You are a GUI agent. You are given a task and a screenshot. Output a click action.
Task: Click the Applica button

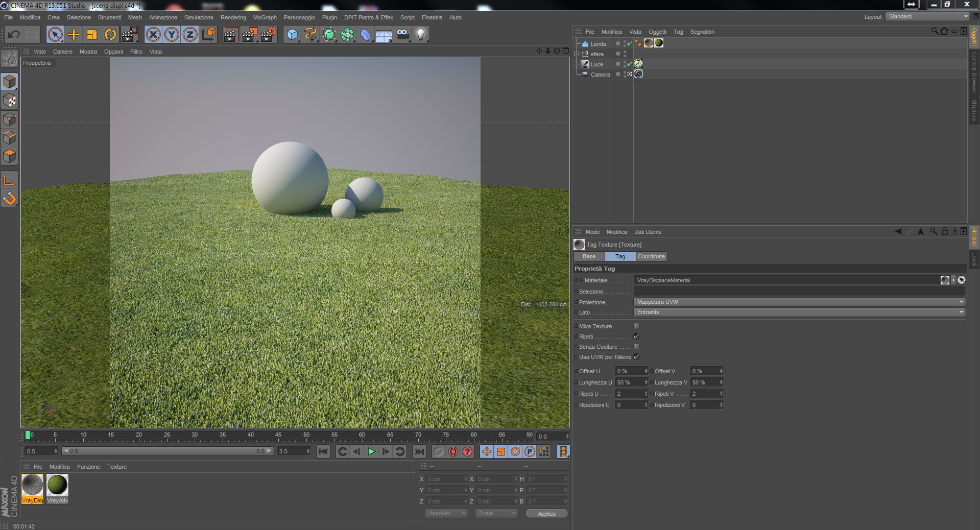546,514
